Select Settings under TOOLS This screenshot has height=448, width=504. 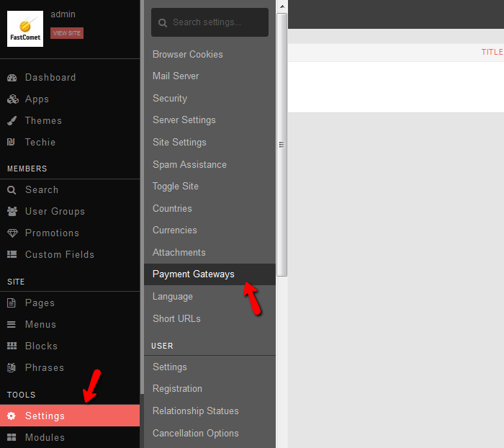70,416
